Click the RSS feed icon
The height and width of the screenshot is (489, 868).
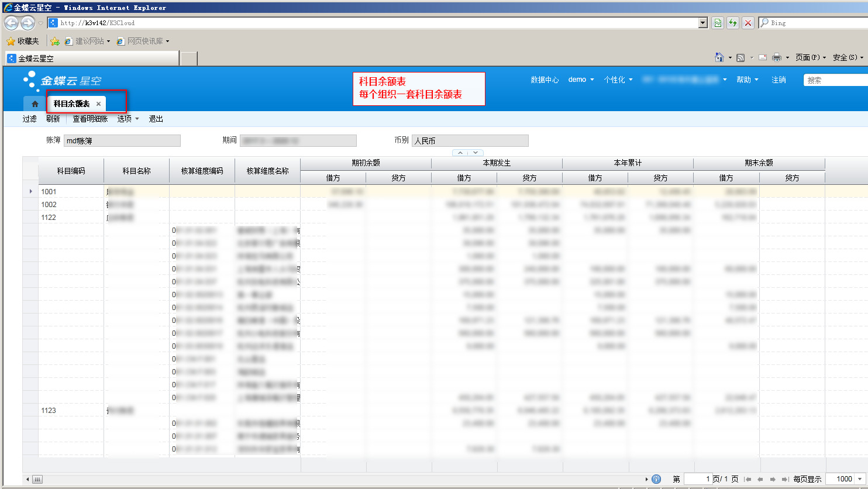(740, 57)
